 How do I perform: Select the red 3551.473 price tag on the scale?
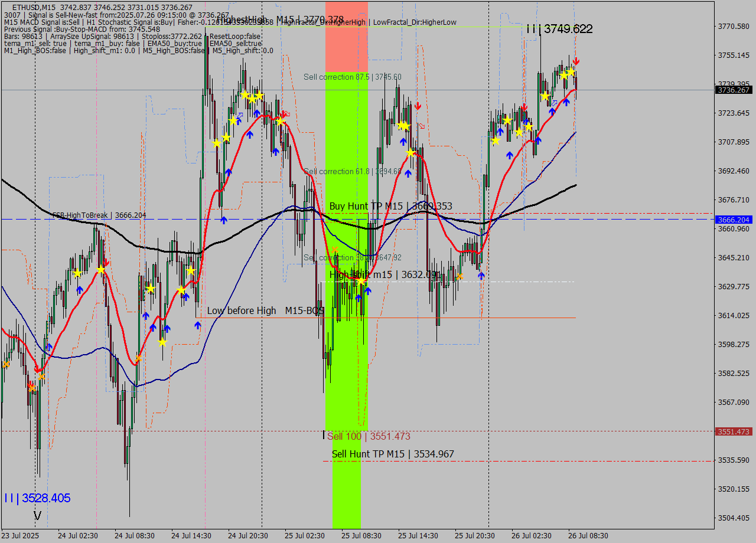pos(732,431)
